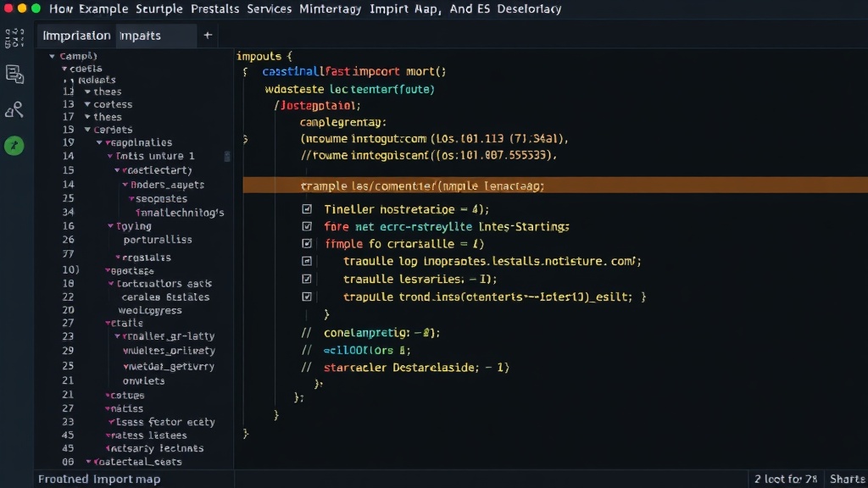
Task: Toggle checkbox beside trauulle lesraries line
Action: (307, 279)
